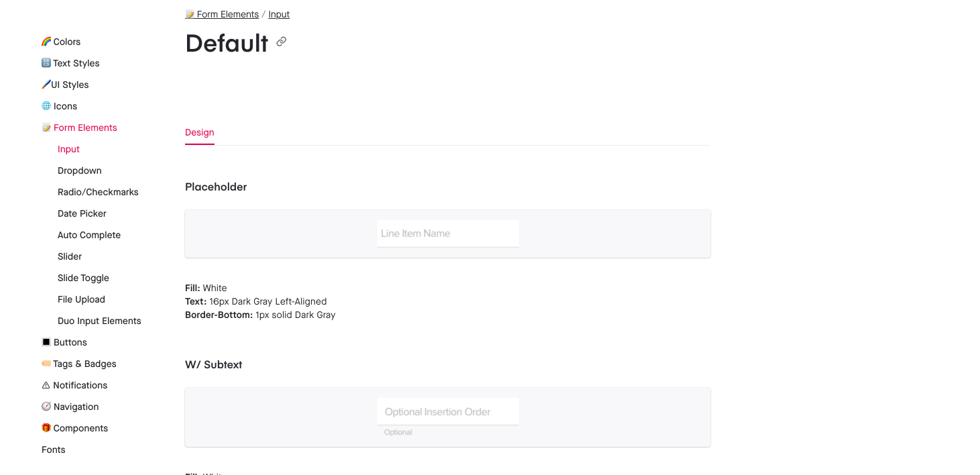Viewport: 980px width, 475px height.
Task: Click the Line Item Name input field
Action: 448,233
